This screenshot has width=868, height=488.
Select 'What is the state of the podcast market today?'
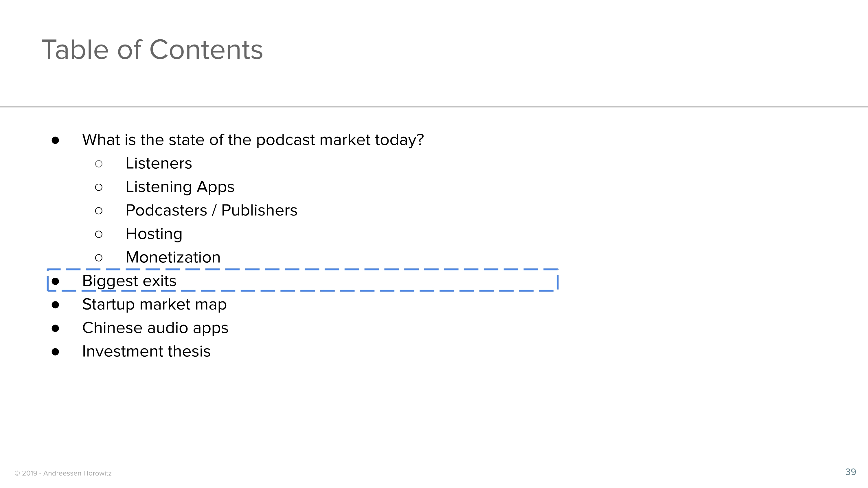253,140
